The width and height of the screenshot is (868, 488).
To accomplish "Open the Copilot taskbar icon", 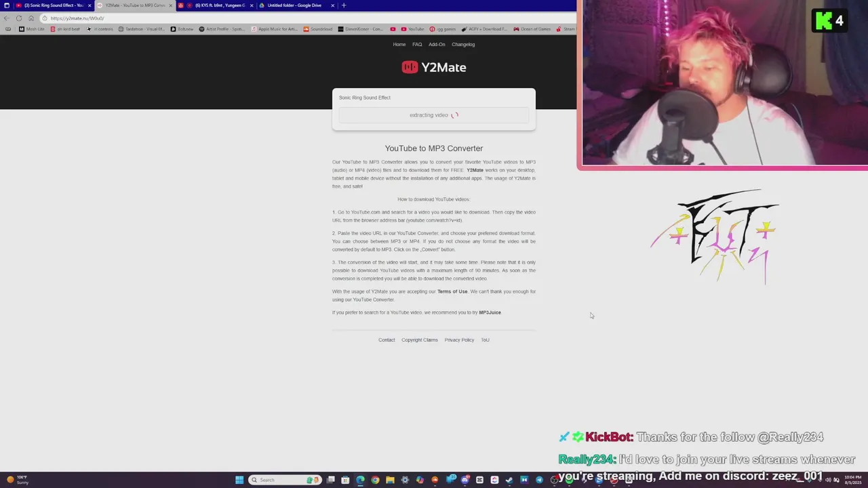I will point(420,480).
